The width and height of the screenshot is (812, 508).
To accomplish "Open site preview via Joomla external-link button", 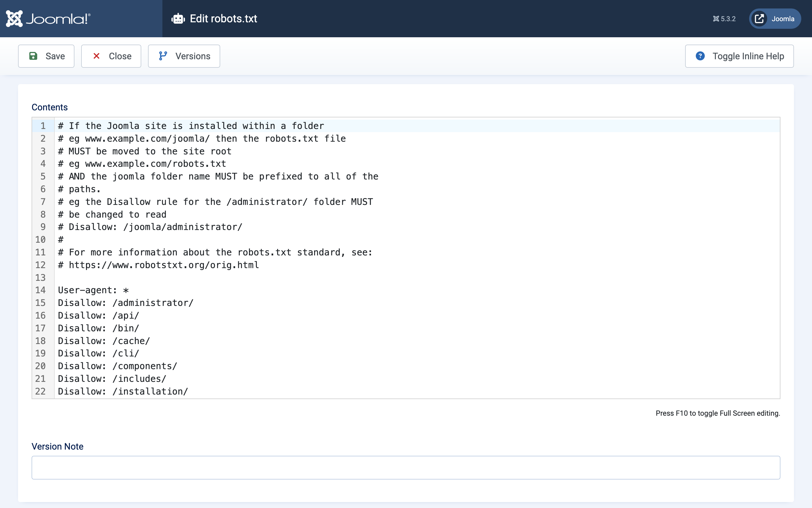I will (775, 18).
